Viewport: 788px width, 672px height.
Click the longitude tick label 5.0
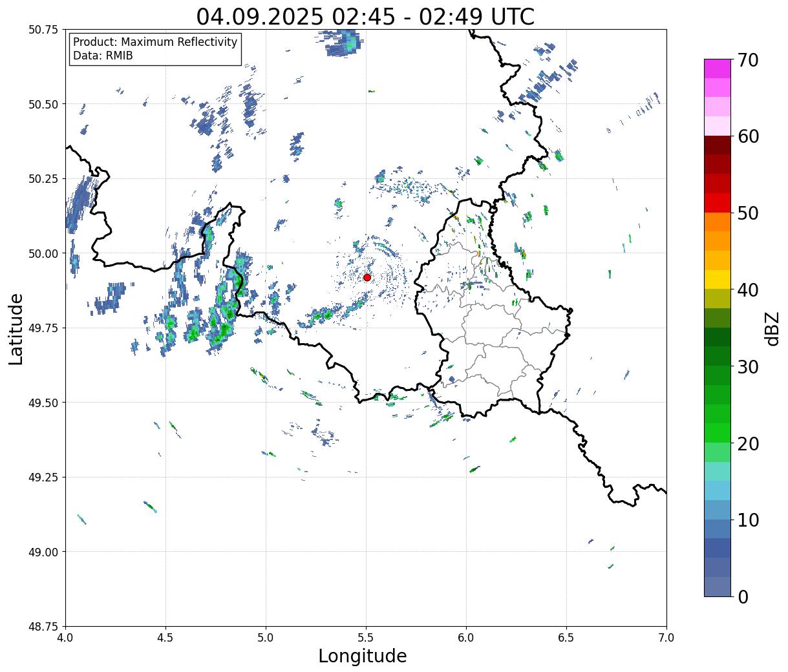266,637
